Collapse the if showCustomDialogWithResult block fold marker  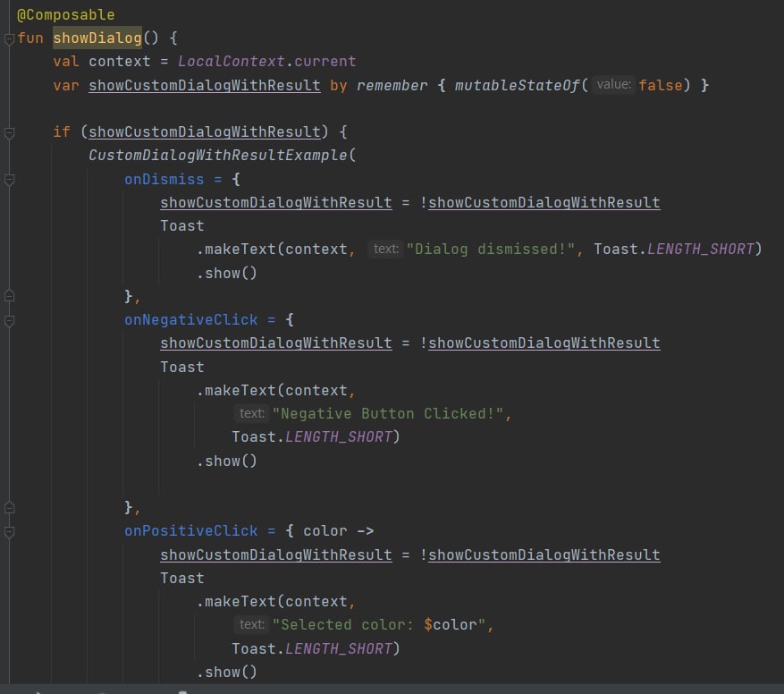(x=9, y=132)
